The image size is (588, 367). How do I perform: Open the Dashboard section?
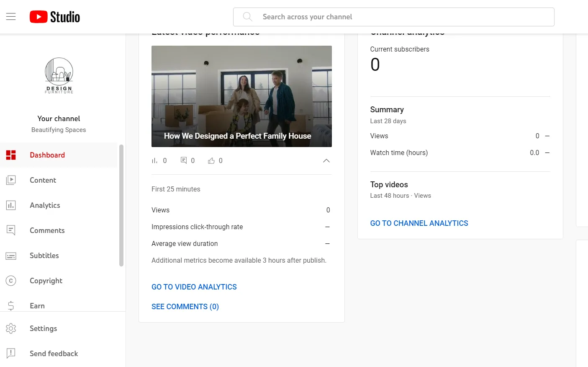(47, 155)
